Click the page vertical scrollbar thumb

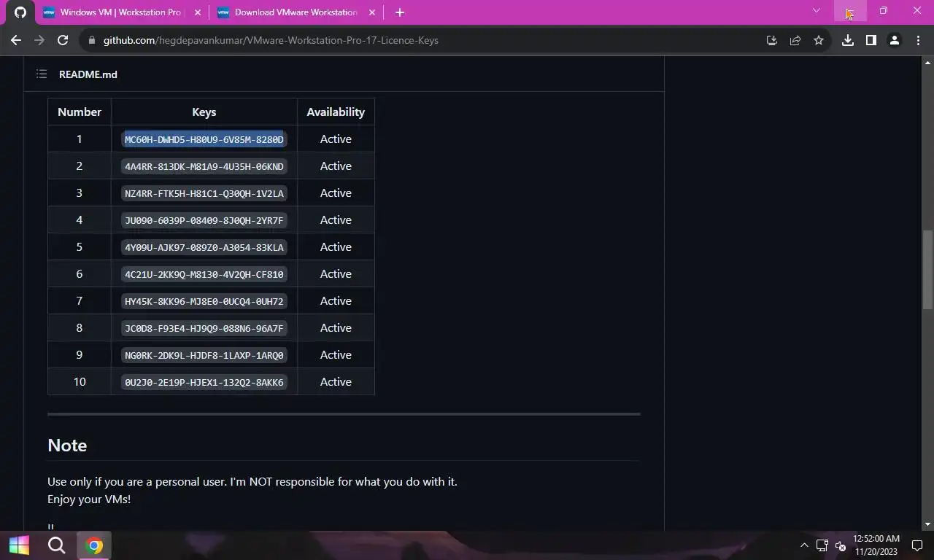(x=927, y=270)
